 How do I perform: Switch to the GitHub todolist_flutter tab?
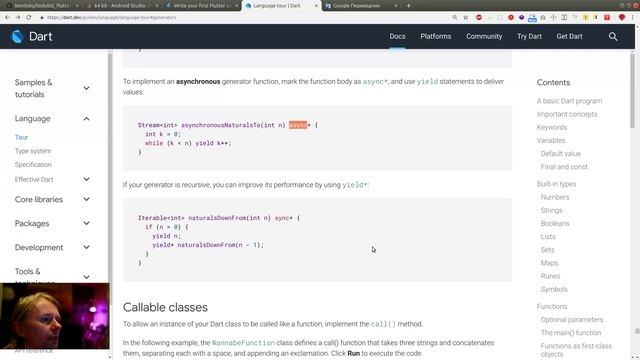[41, 6]
